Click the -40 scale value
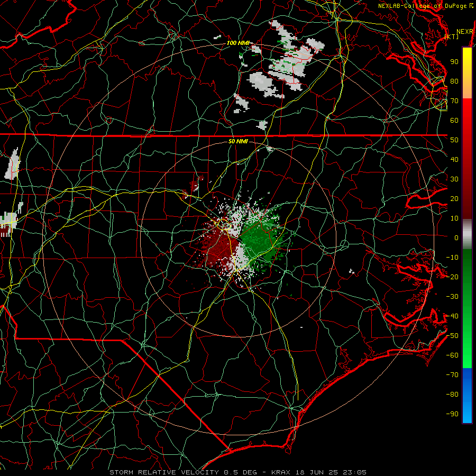This screenshot has width=476, height=476. click(452, 316)
